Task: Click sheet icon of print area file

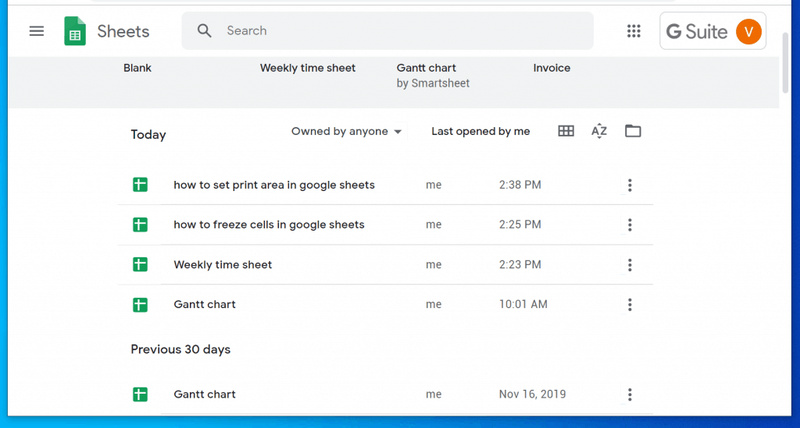Action: tap(140, 185)
